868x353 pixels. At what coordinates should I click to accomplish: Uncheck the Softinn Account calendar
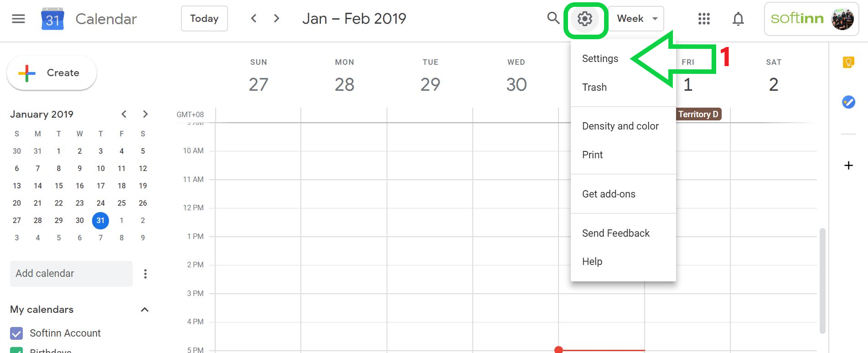coord(16,333)
